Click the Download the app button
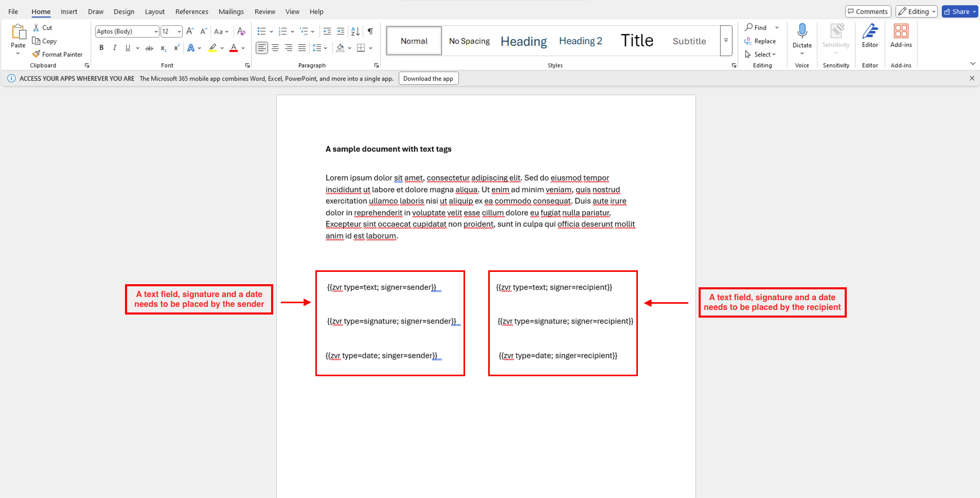This screenshot has height=498, width=980. (x=429, y=79)
